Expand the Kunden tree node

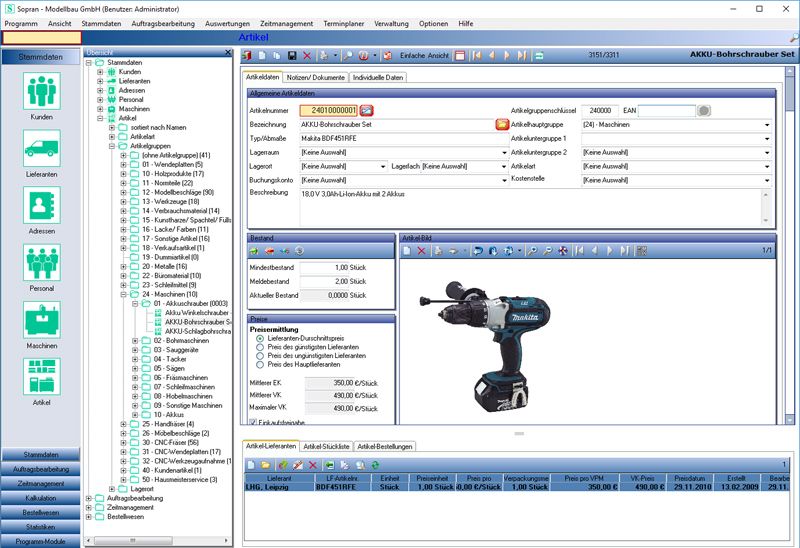click(x=100, y=72)
